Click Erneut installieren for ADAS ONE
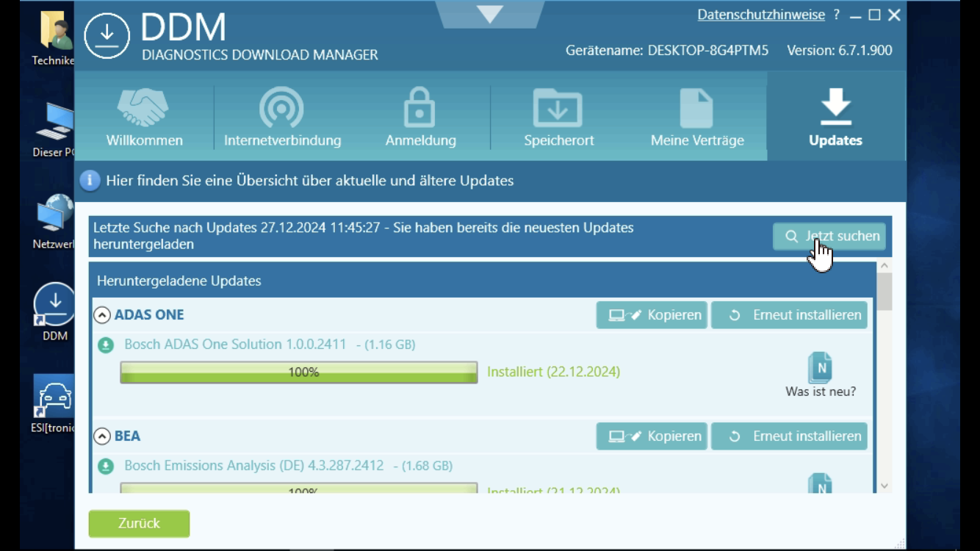Screen dimensions: 980x551 coord(789,315)
